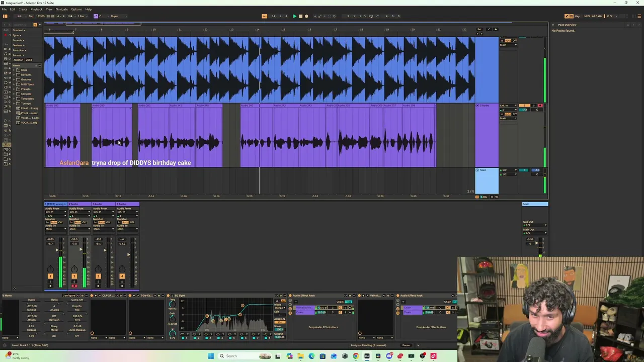Open weather widget showing 21°C
The image size is (644, 362).
click(16, 355)
